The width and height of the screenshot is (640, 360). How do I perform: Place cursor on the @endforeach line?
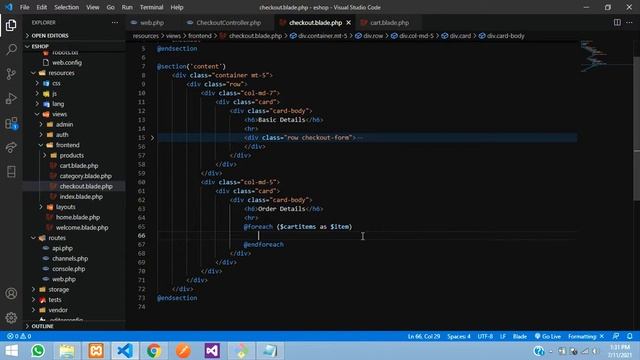pyautogui.click(x=263, y=244)
